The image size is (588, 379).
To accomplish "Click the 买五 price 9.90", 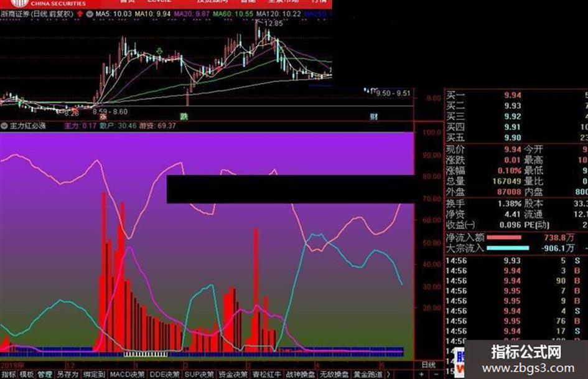I will pyautogui.click(x=513, y=138).
